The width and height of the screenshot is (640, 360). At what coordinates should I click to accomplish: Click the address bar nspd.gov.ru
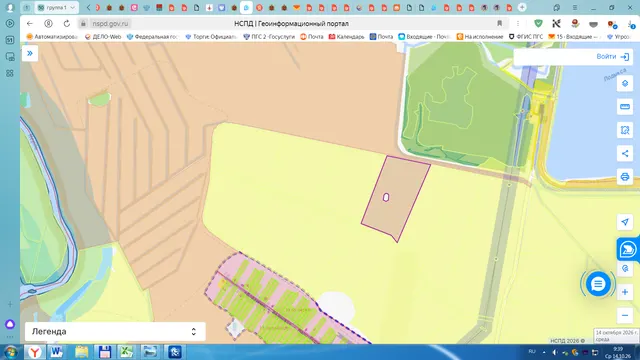[x=110, y=24]
